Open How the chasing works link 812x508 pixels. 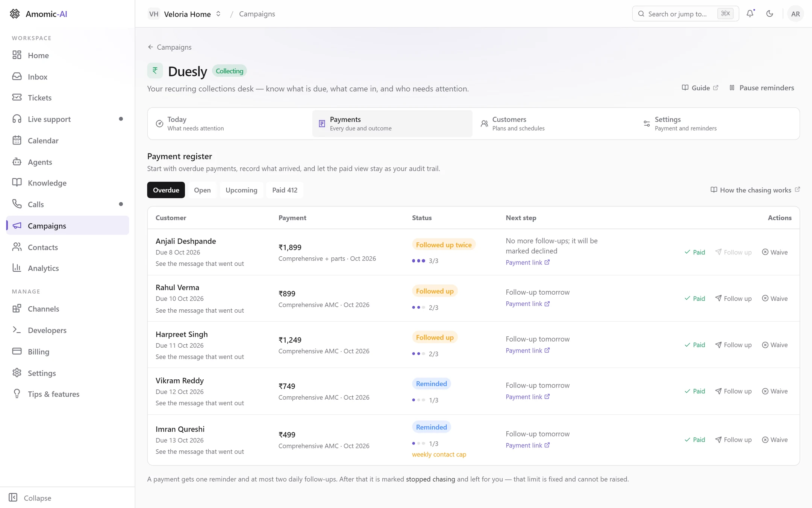tap(755, 190)
